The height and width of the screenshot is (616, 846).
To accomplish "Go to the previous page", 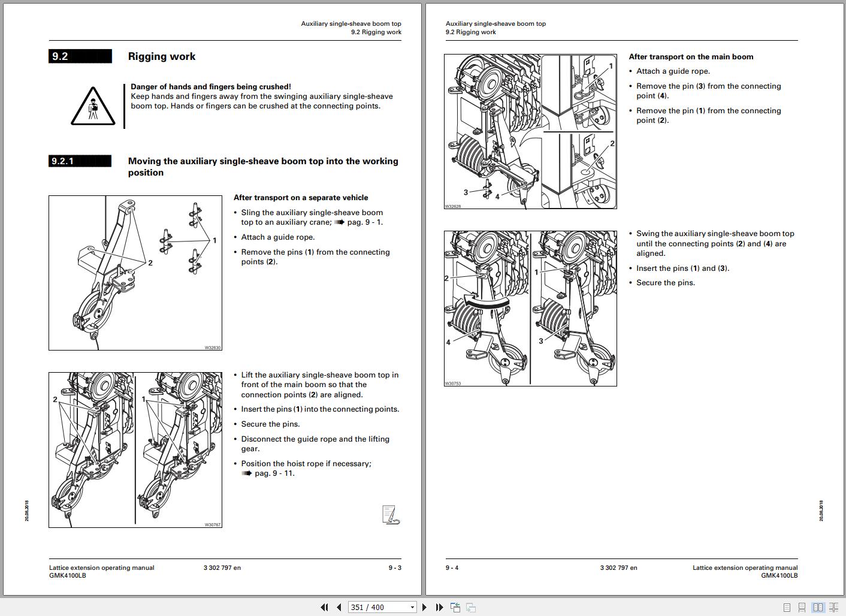I will tap(339, 607).
